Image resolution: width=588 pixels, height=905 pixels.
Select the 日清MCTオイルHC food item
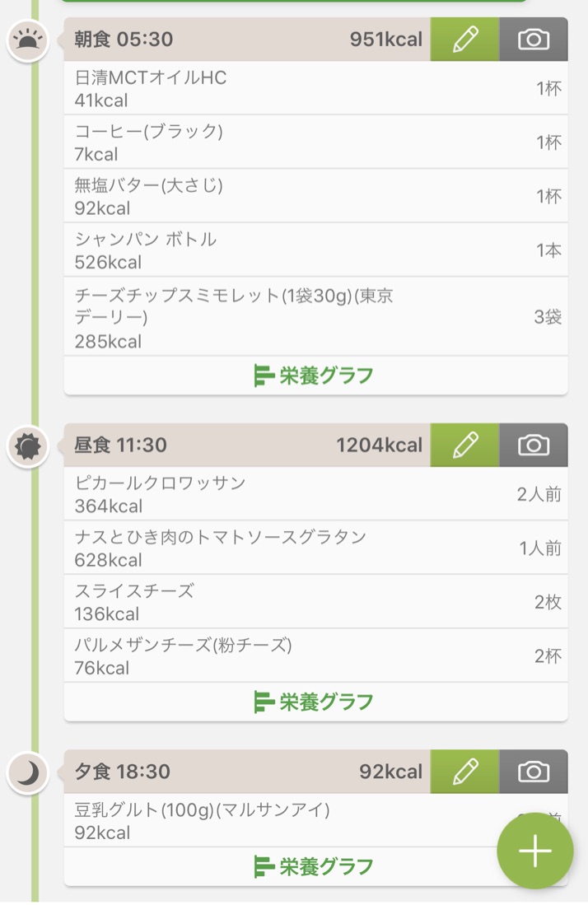click(x=315, y=88)
